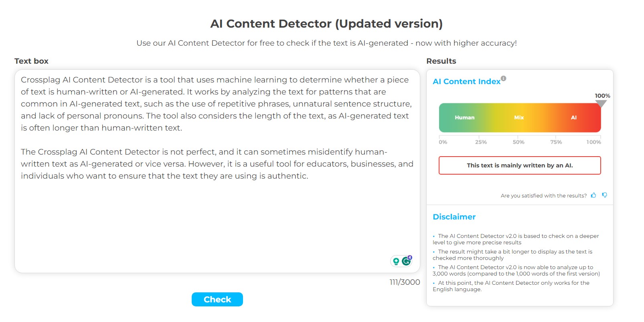Open the info icon next to AI Content Index
Viewport: 644px width, 322px height.
coord(503,78)
